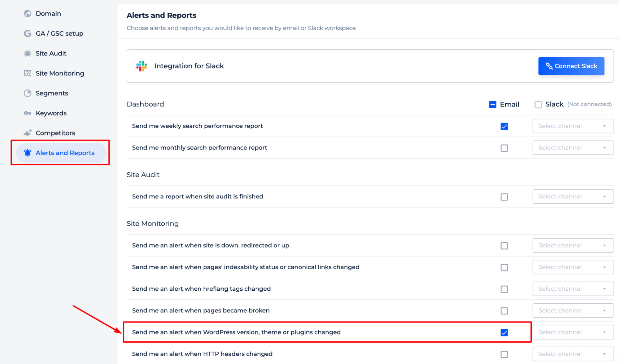Click the Alerts and Reports page heading

(x=161, y=15)
